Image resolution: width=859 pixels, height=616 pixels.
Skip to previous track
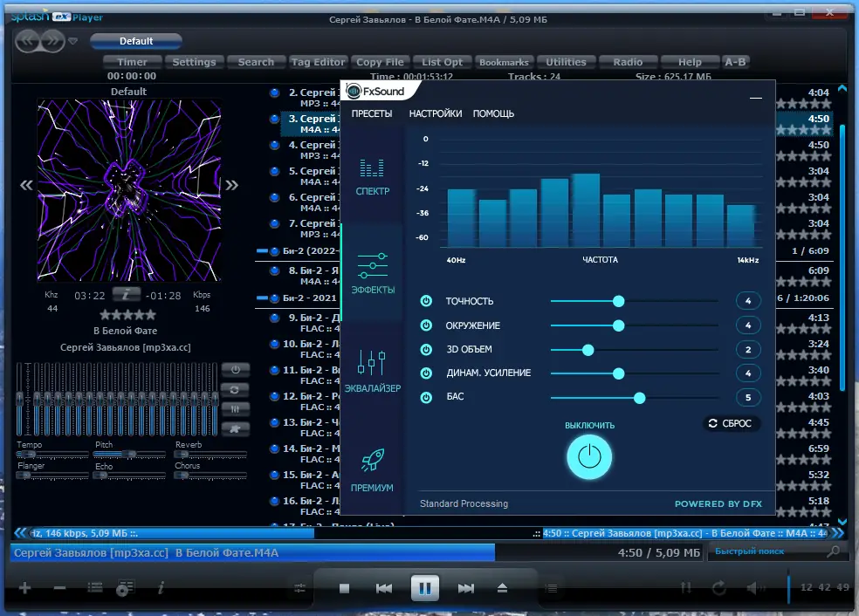[x=384, y=588]
